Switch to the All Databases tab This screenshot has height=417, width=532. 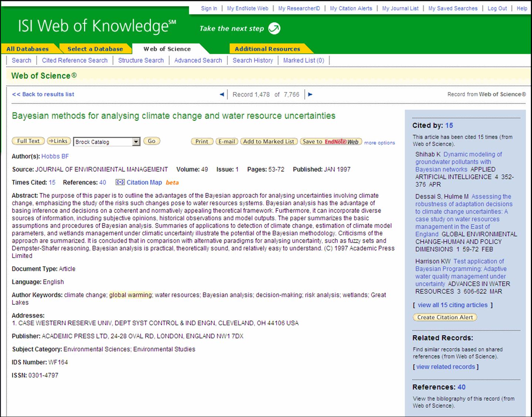click(28, 49)
